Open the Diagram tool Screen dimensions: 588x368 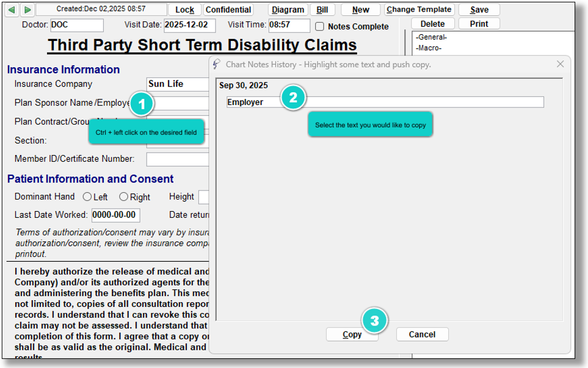[x=288, y=10]
